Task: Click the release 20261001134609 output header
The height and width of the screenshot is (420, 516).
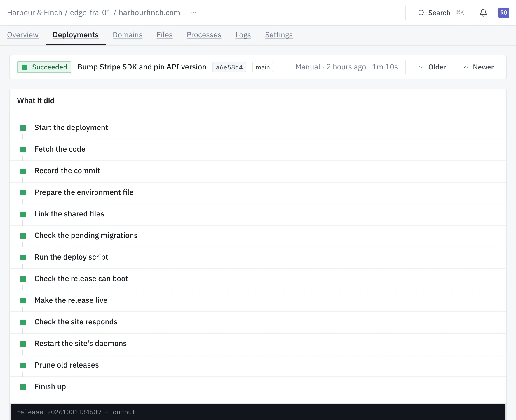Action: coord(258,412)
